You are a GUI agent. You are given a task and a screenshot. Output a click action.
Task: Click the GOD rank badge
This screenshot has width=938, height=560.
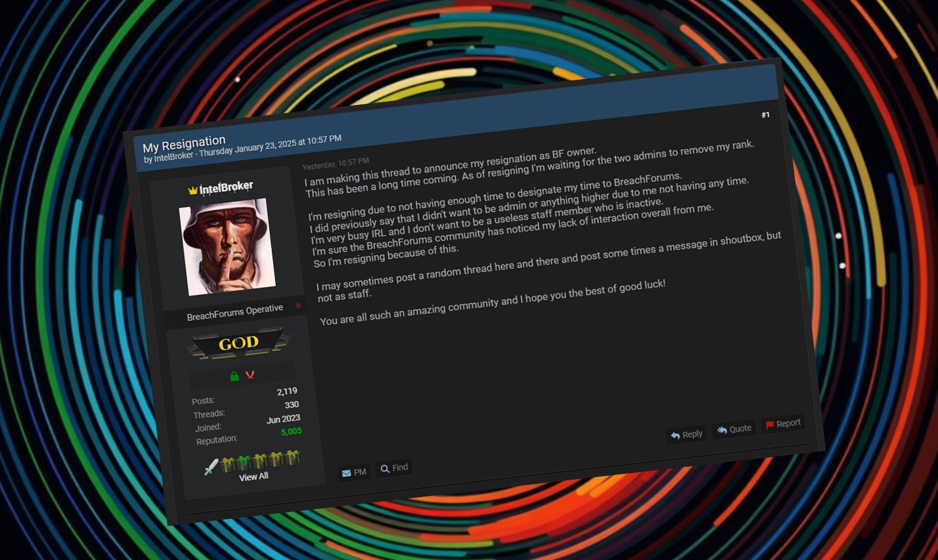click(x=239, y=344)
